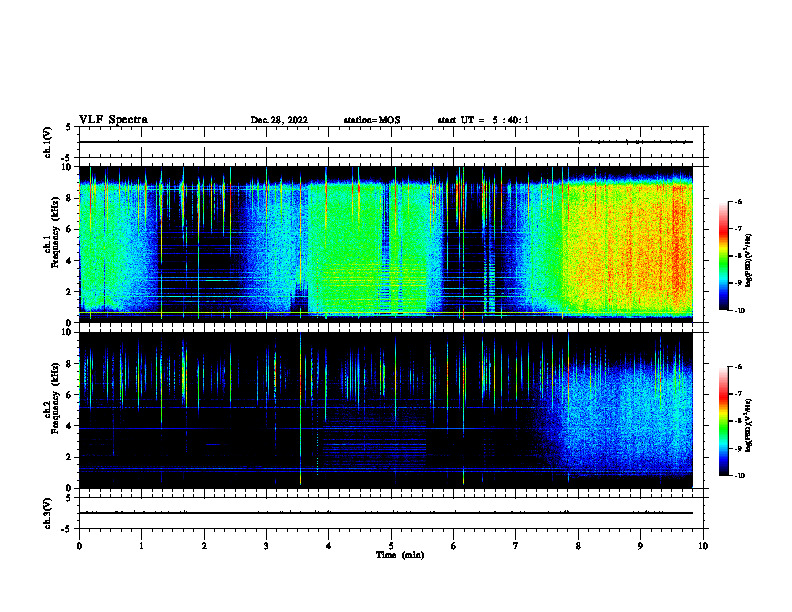Click the "Time (min)" x-axis label
The image size is (792, 612).
(x=400, y=555)
